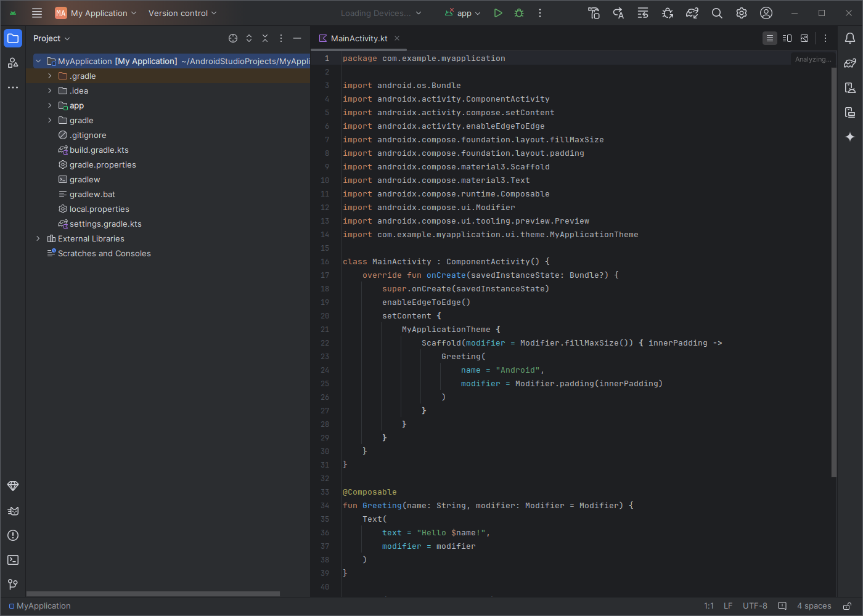Open the Gemini AI assistant panel
Viewport: 863px width, 616px height.
(850, 137)
